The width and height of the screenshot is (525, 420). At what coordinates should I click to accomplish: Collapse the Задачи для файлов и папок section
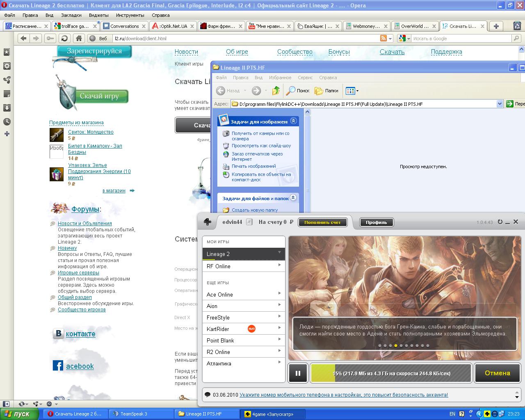pos(293,198)
